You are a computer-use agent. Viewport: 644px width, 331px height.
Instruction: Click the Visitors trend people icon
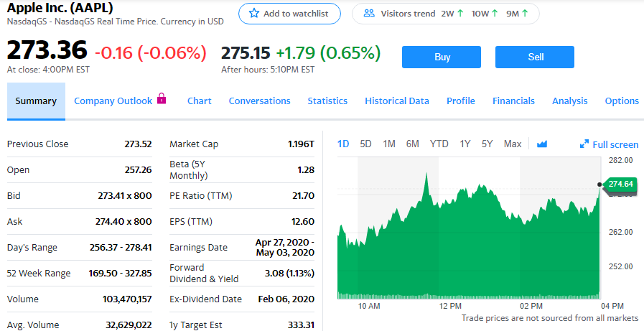point(370,14)
